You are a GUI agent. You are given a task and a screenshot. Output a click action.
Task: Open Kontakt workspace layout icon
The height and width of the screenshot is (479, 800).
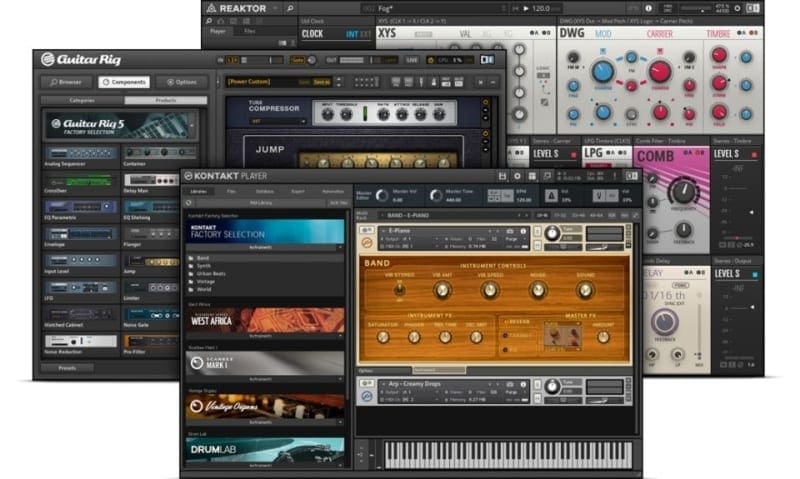click(x=532, y=176)
